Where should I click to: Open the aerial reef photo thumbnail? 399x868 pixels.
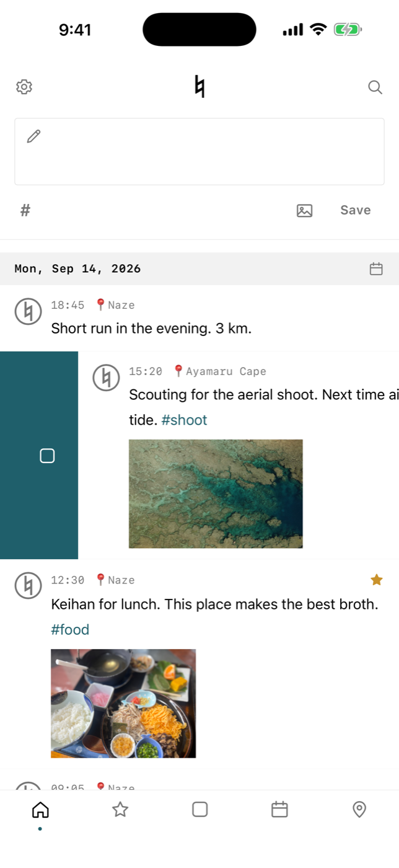(x=216, y=494)
